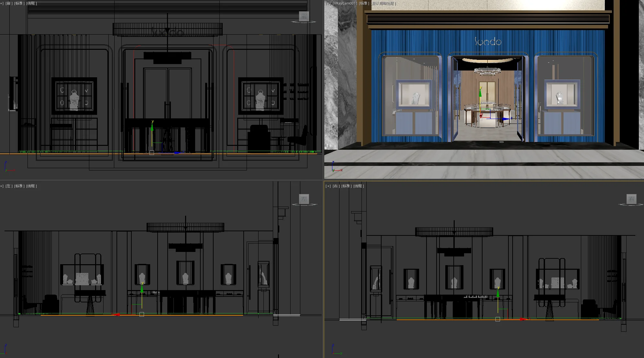The width and height of the screenshot is (644, 358).
Task: Click the green Y-axis arrow in Right viewport
Action: pos(498,293)
